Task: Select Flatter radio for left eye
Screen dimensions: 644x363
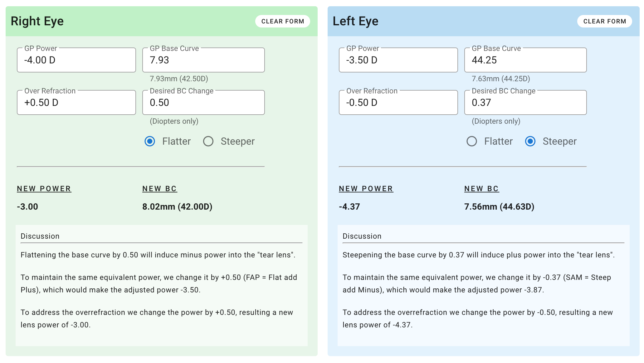Action: tap(471, 141)
